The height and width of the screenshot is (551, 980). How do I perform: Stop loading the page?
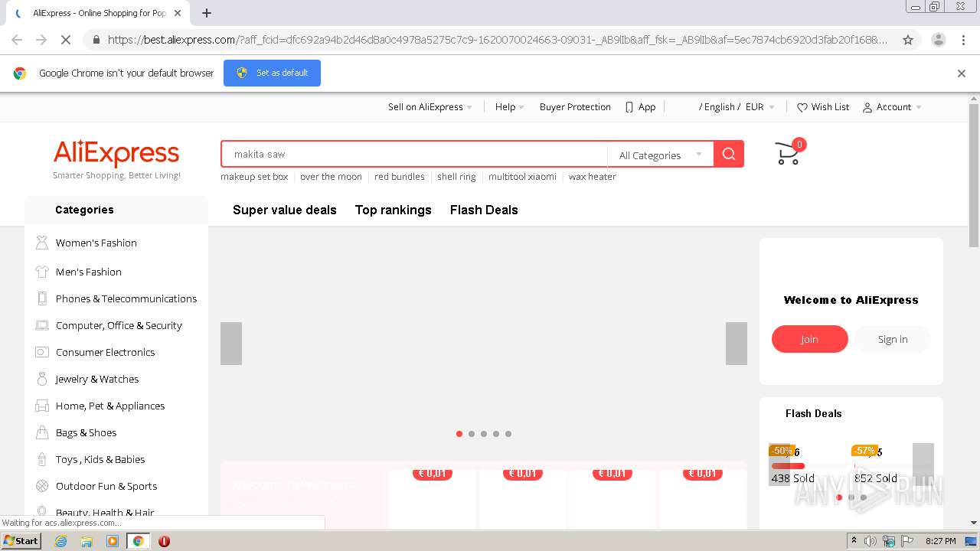point(66,40)
